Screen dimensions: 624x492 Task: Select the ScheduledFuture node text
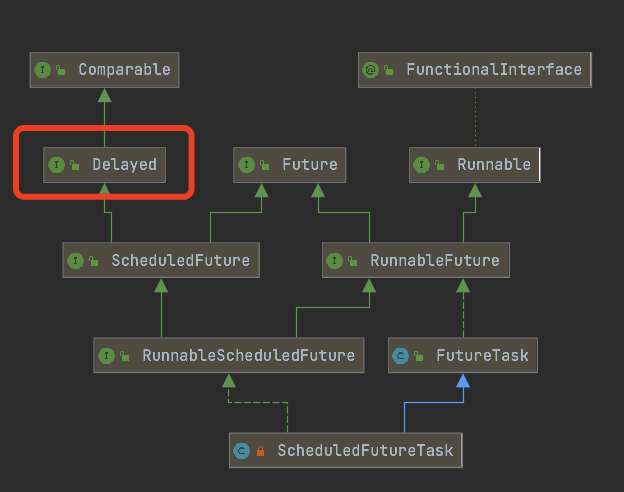coord(181,260)
